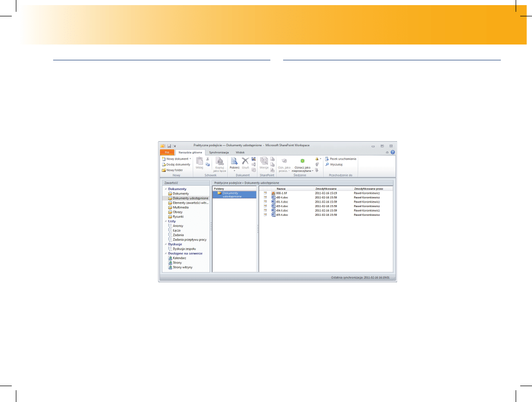Sort by the Zmodyfikowane column header
Screen dimensions: 532x402
326,189
